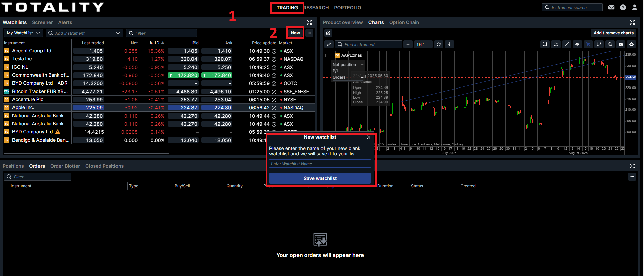Image resolution: width=644 pixels, height=276 pixels.
Task: Open the Alerts tab
Action: tap(65, 22)
